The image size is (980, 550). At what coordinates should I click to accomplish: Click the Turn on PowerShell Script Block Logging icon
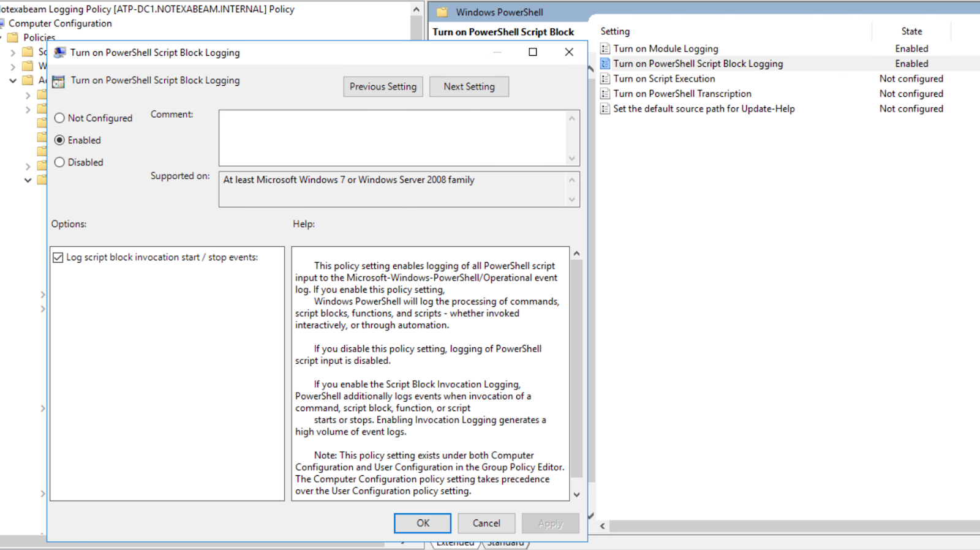pyautogui.click(x=605, y=64)
